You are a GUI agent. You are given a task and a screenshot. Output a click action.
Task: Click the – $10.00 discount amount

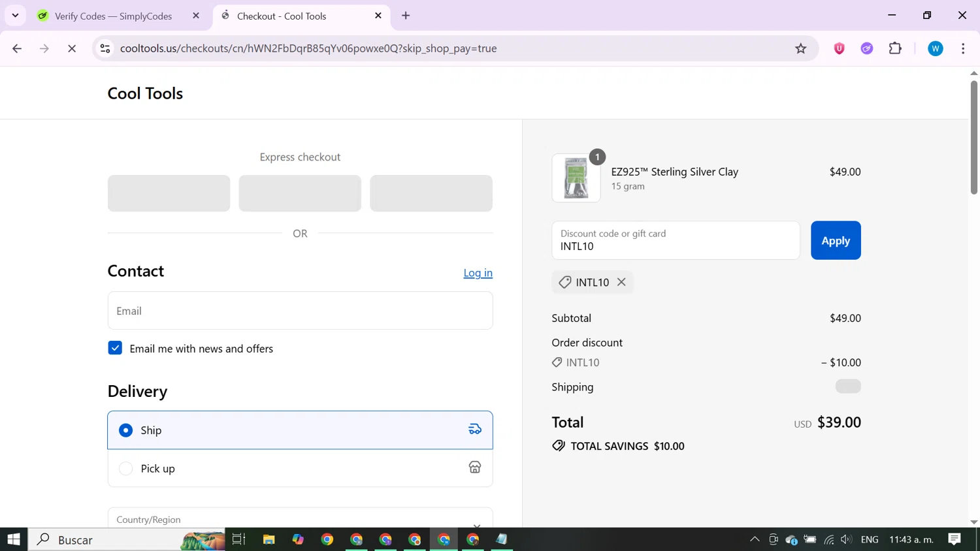tap(841, 362)
